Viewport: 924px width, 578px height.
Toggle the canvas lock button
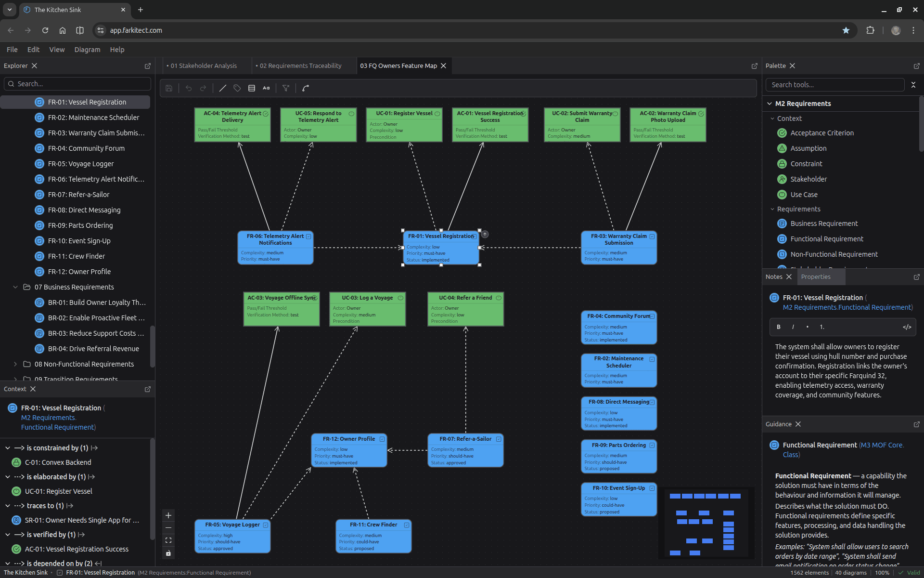click(168, 553)
